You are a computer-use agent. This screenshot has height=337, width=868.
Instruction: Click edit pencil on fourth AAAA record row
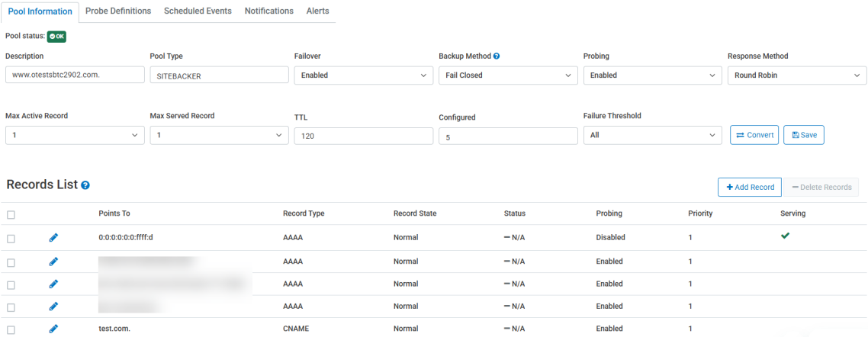click(x=53, y=307)
